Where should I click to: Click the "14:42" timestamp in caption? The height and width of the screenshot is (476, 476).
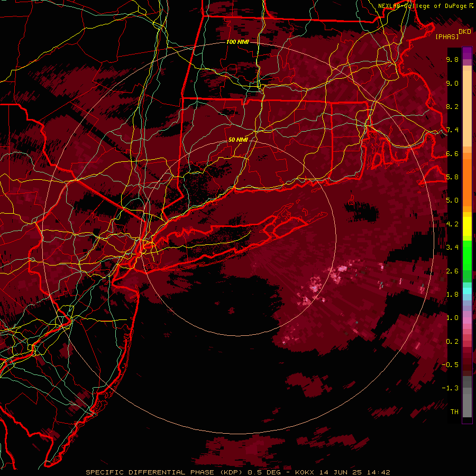(x=379, y=472)
